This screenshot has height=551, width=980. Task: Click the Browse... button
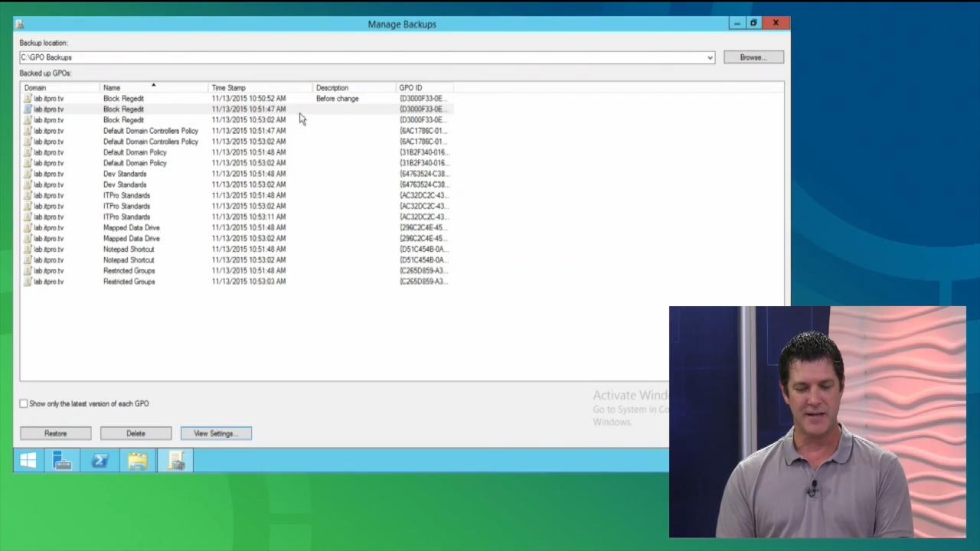click(753, 57)
